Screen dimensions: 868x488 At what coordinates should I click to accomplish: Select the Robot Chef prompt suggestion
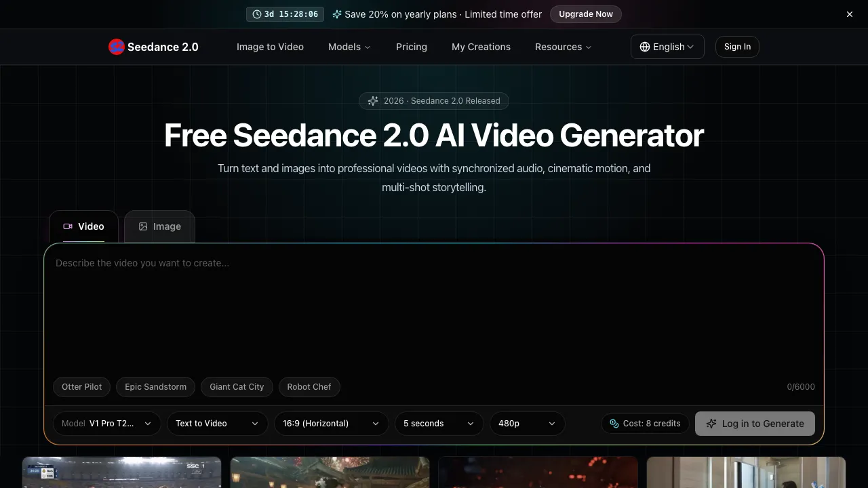click(x=309, y=387)
